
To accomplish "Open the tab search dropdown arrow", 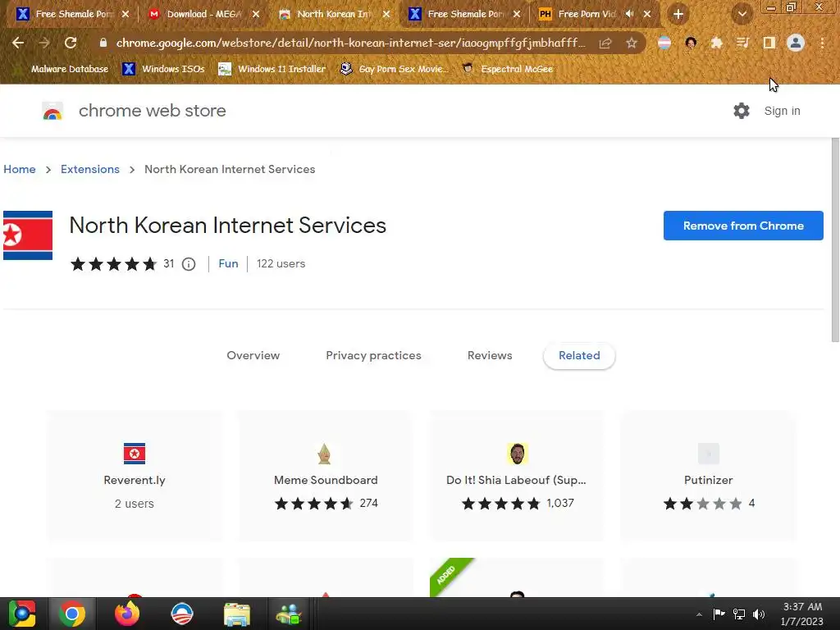I will pyautogui.click(x=742, y=14).
